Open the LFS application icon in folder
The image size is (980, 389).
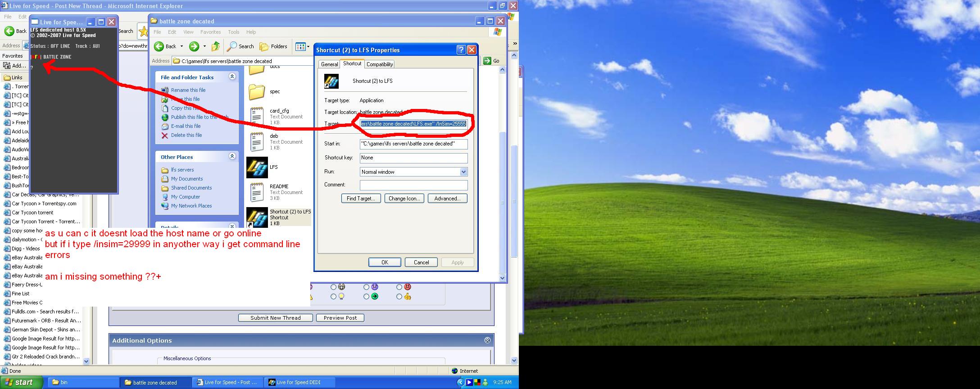tap(257, 167)
